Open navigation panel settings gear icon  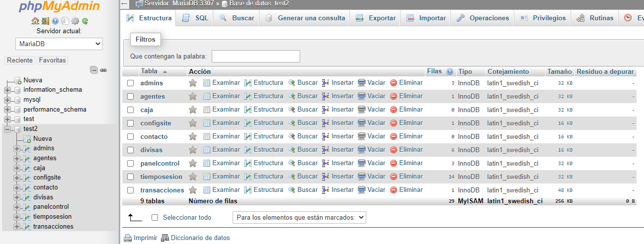click(x=75, y=21)
